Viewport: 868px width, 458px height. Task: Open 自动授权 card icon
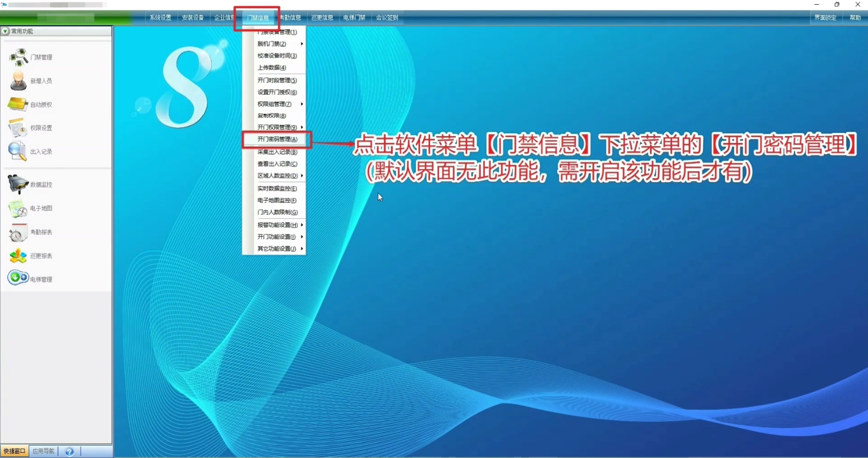[x=18, y=104]
